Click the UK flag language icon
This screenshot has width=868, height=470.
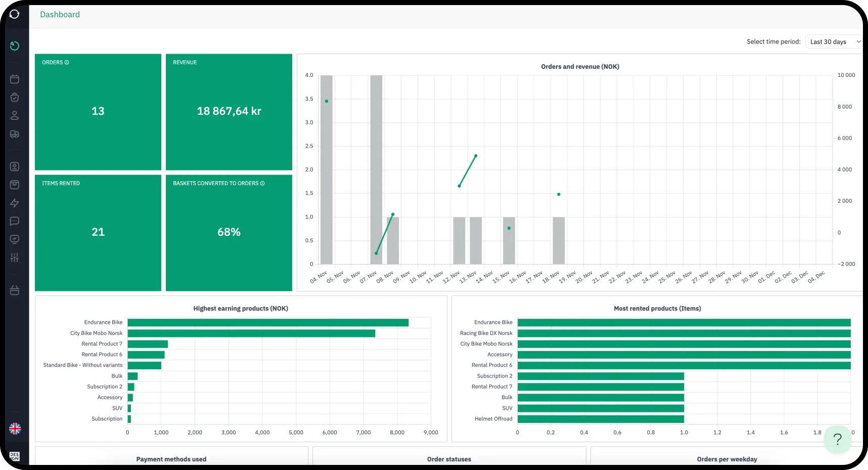pyautogui.click(x=15, y=429)
